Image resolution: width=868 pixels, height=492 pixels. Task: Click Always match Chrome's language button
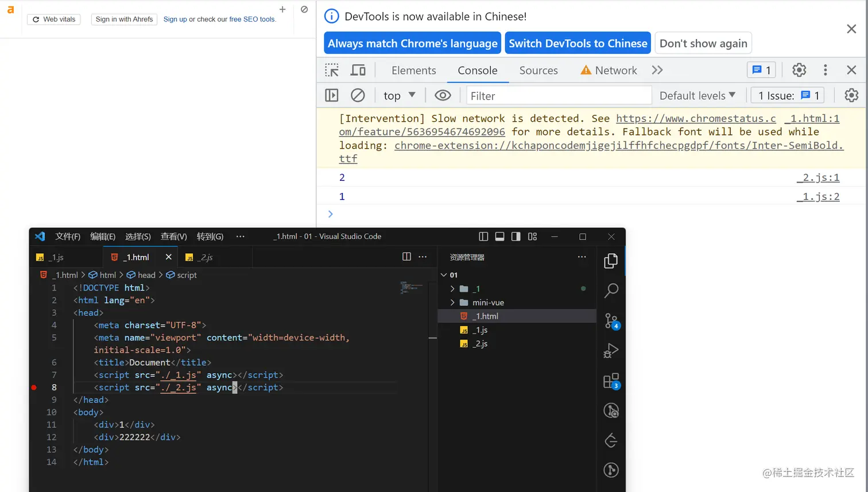pyautogui.click(x=413, y=43)
